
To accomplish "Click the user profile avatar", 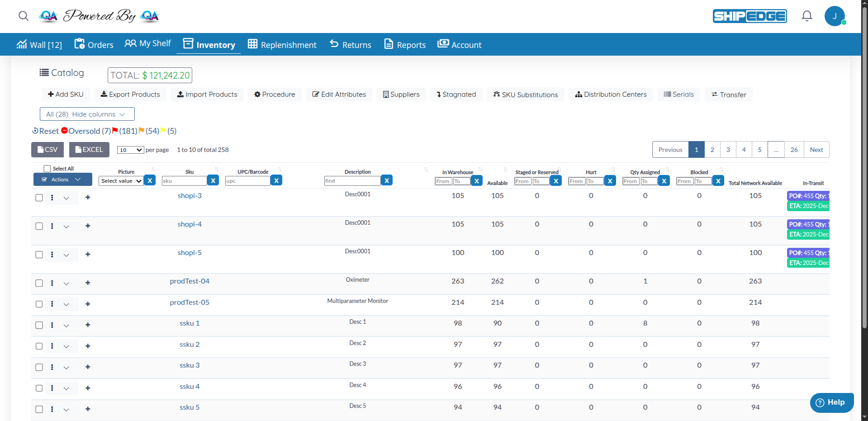I will click(x=835, y=16).
